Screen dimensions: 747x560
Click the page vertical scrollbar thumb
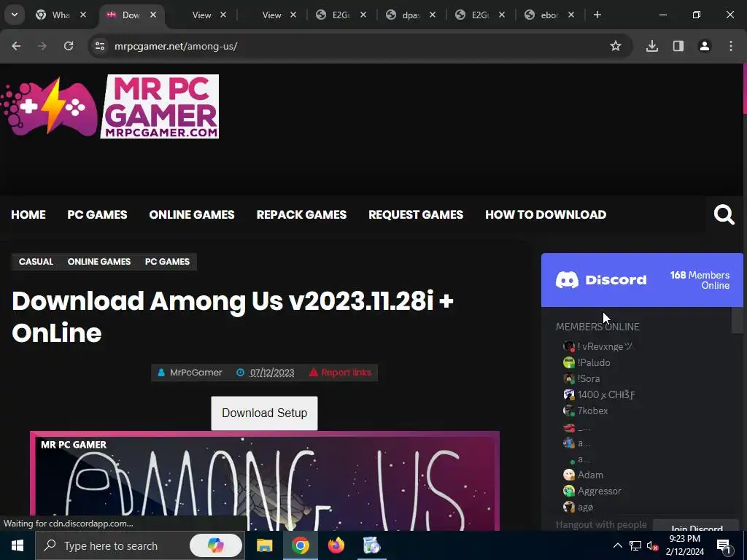click(x=745, y=88)
